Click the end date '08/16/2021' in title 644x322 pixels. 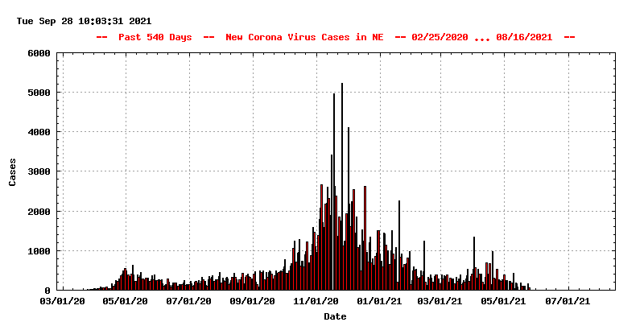point(524,37)
